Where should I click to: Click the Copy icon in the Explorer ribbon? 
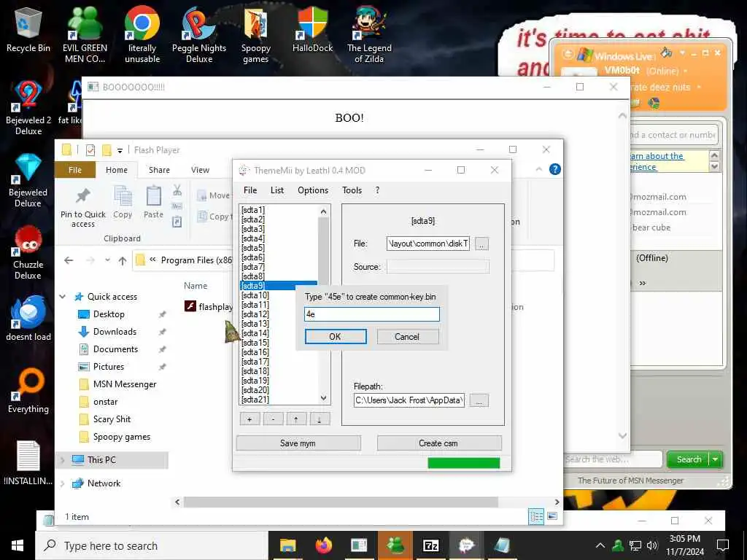pyautogui.click(x=123, y=203)
